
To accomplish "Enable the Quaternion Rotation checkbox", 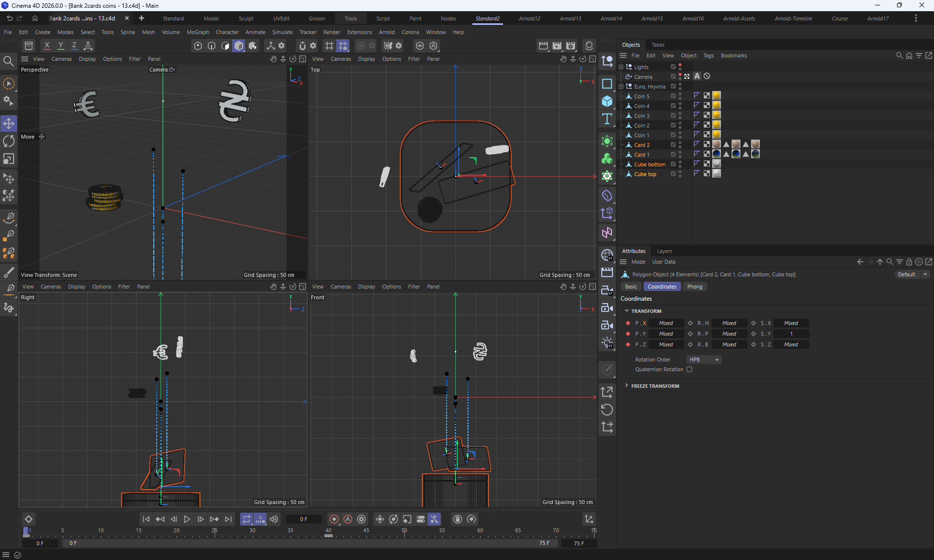I will click(689, 369).
